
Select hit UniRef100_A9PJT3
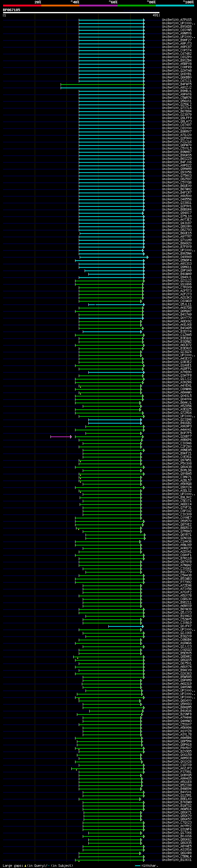pyautogui.click(x=177, y=44)
